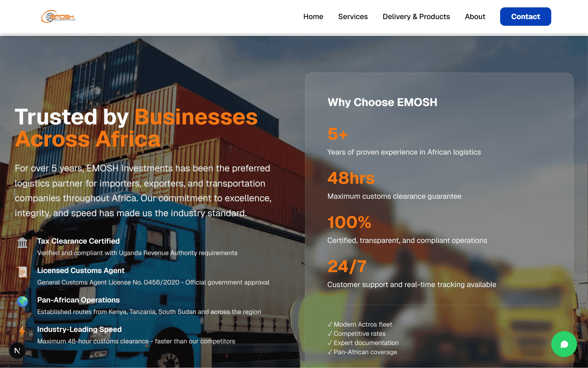Click 'Customer support and real-time tracking available'
Image resolution: width=588 pixels, height=368 pixels.
412,285
